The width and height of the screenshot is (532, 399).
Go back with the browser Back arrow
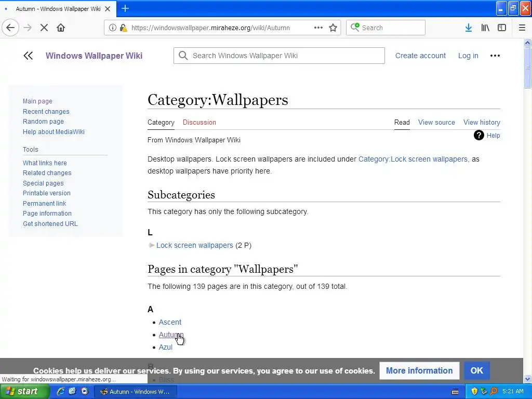click(10, 28)
